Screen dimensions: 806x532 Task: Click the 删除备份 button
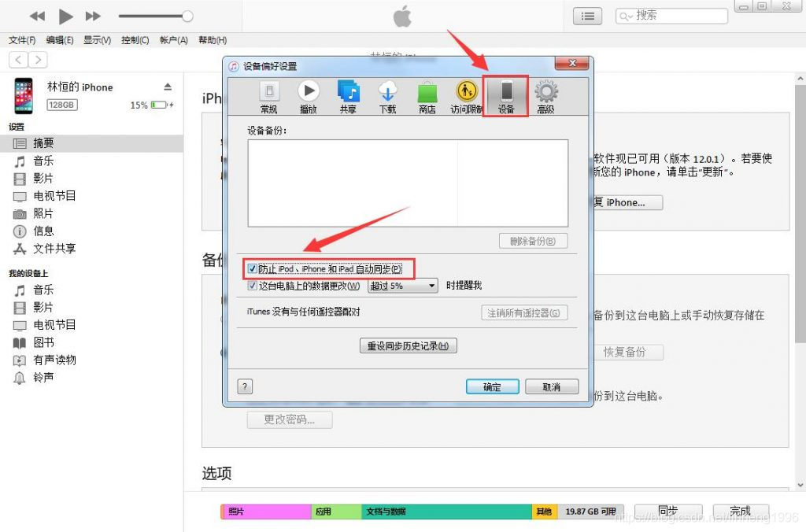533,241
